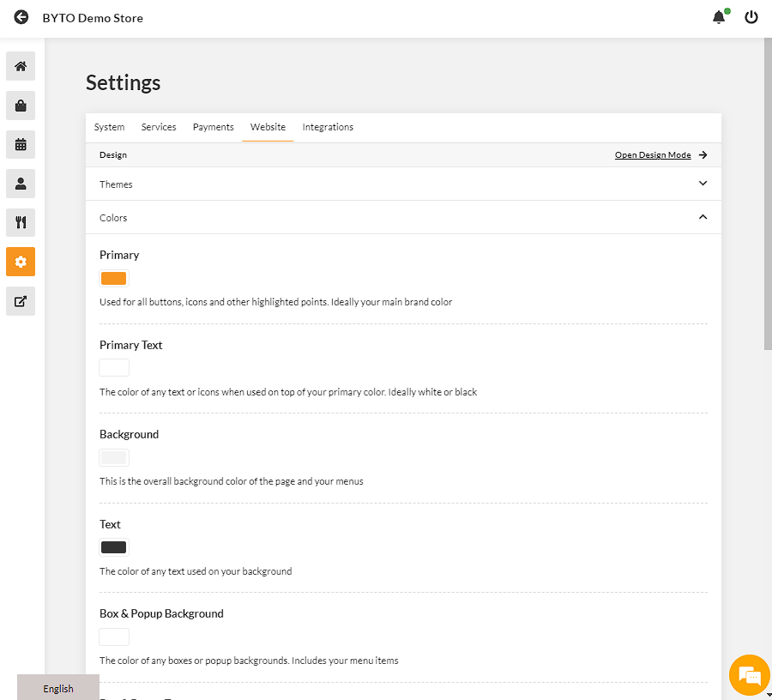Screen dimensions: 772x700
Task: Switch to the Payments tab
Action: click(x=214, y=127)
